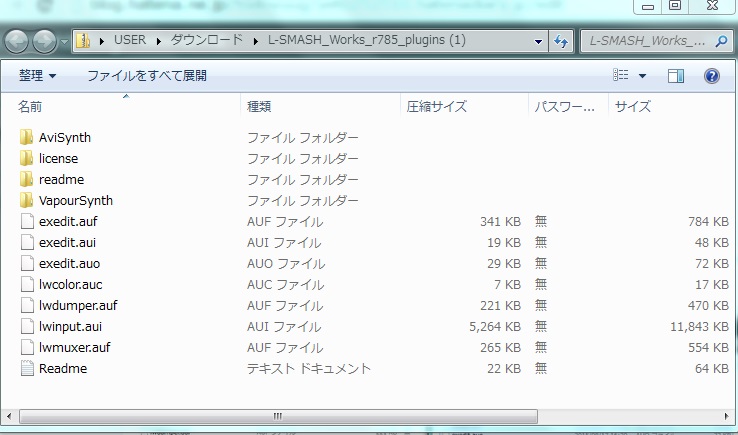The height and width of the screenshot is (435, 738).
Task: Expand the arrow after ダウンロード breadcrumb
Action: click(256, 41)
